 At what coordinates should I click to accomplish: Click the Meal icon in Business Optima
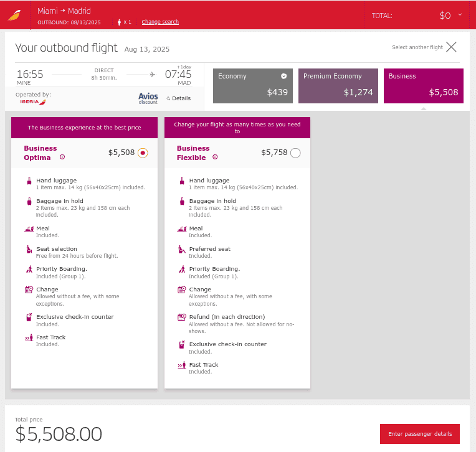[x=29, y=228]
